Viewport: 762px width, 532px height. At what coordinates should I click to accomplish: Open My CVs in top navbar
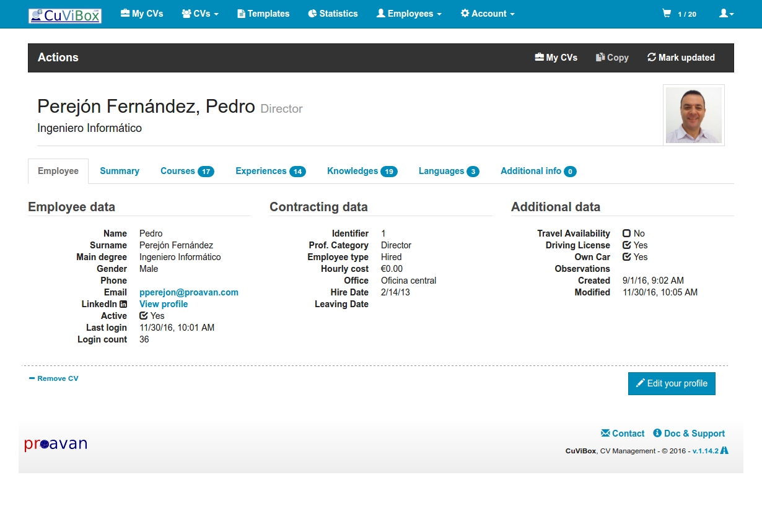pos(142,14)
